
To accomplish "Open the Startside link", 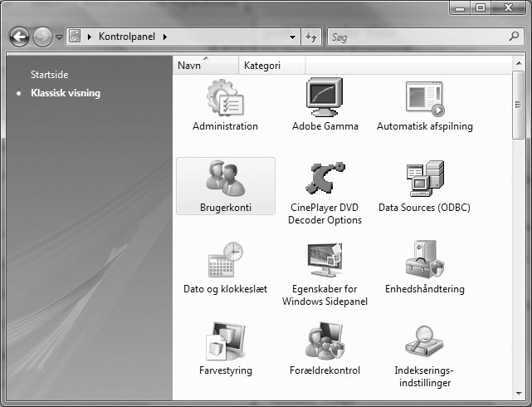I will coord(50,75).
